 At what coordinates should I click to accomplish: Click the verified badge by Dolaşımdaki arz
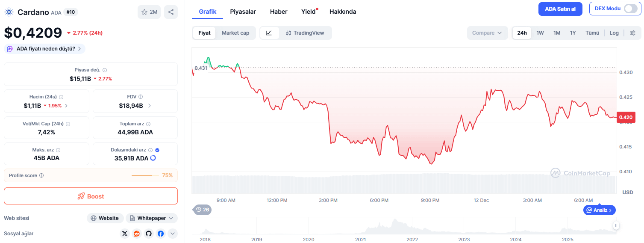pyautogui.click(x=157, y=150)
